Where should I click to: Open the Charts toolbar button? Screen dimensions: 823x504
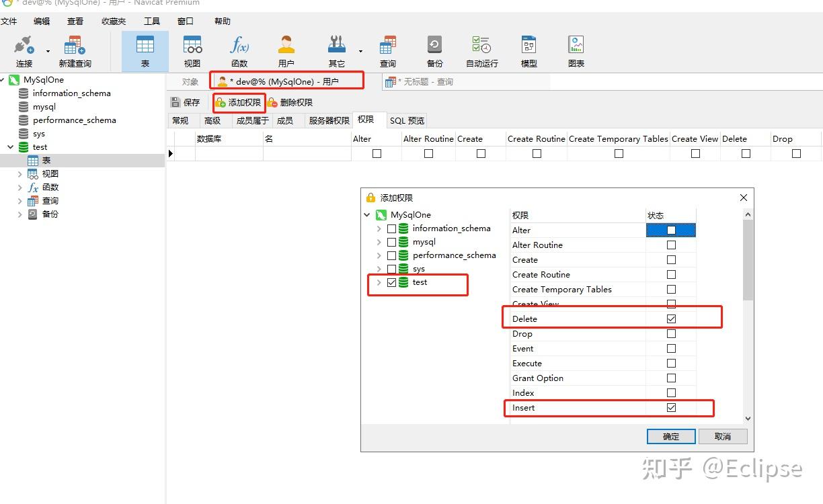click(x=576, y=52)
